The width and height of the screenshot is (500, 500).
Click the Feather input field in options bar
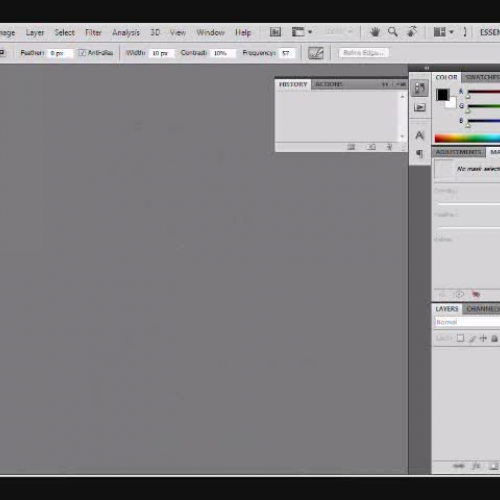click(60, 53)
